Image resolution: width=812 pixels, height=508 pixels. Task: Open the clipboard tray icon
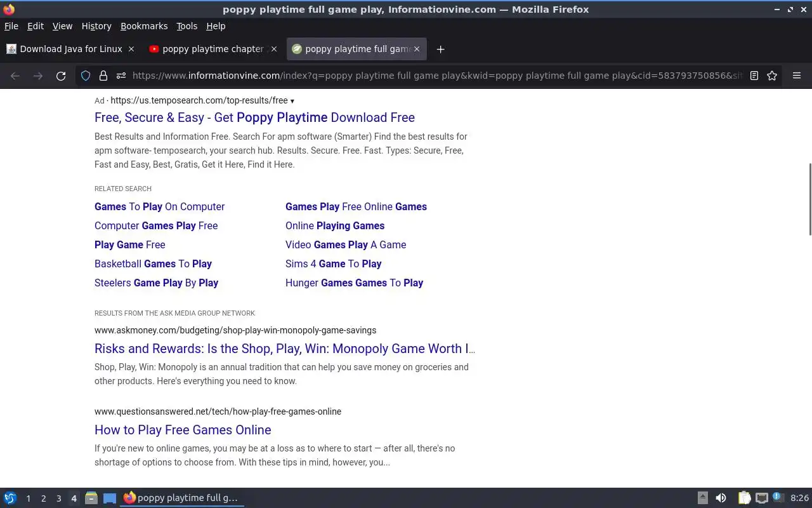pos(744,498)
